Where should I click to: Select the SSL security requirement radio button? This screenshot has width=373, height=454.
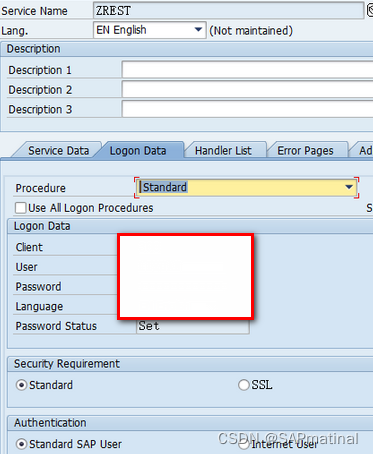[x=244, y=385]
